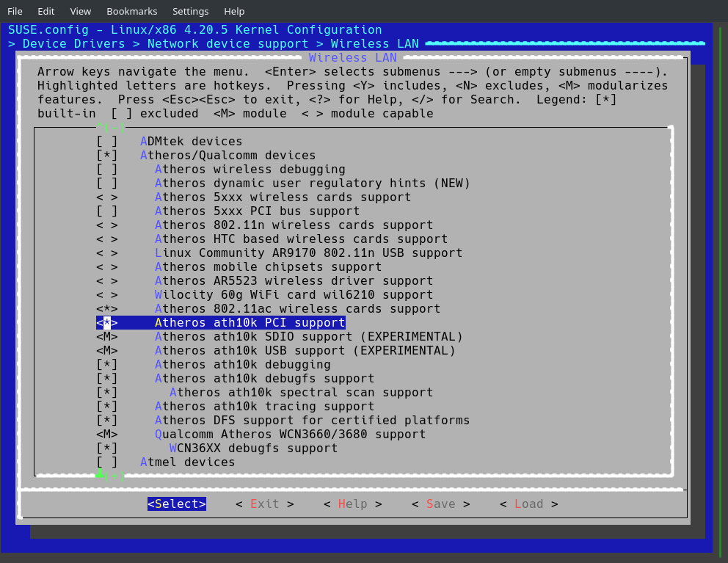Enable Atheros wireless debugging checkbox
This screenshot has height=563, width=728.
(107, 169)
